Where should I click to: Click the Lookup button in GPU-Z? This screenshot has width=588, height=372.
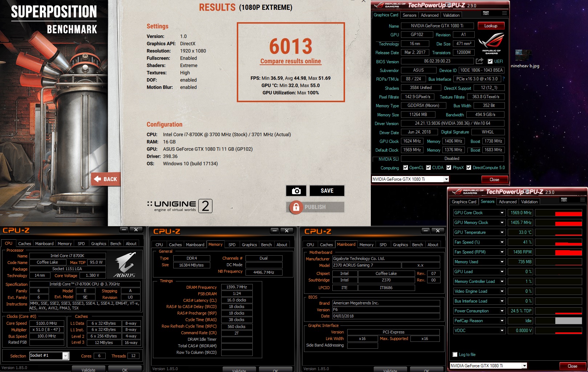click(x=490, y=26)
